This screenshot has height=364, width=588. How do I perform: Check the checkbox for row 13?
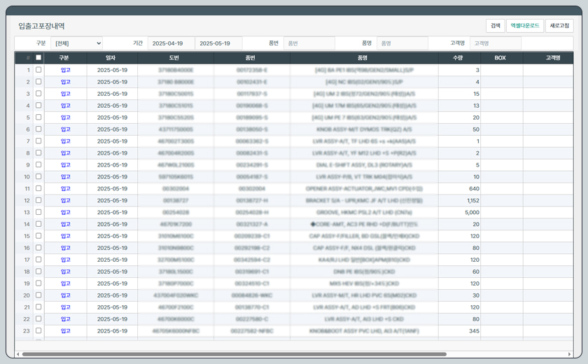point(38,212)
